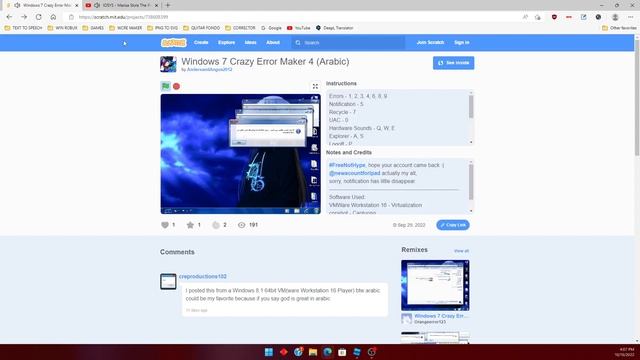This screenshot has width=640, height=360.
Task: Click the @newacountforipad mention link
Action: point(354,173)
